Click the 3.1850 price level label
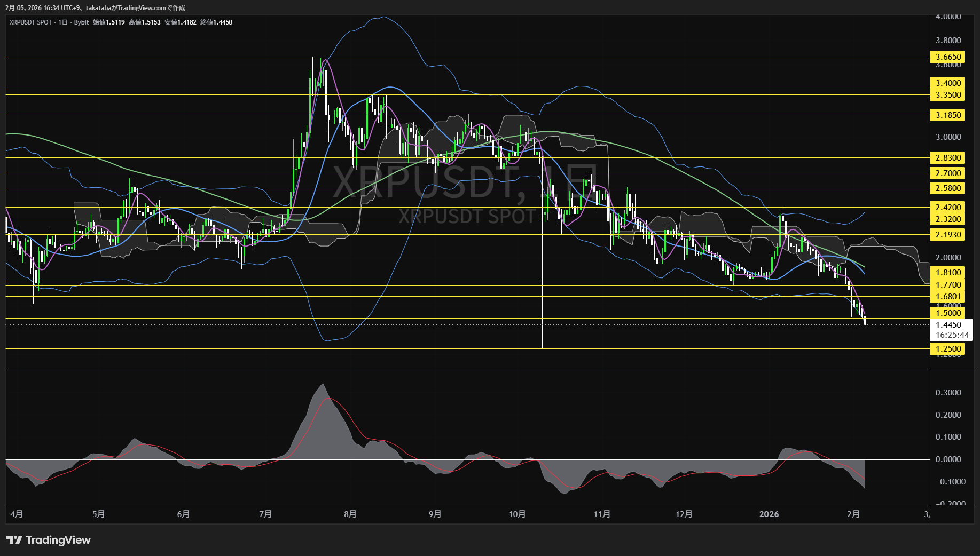Screen dimensions: 980x556 coord(948,115)
